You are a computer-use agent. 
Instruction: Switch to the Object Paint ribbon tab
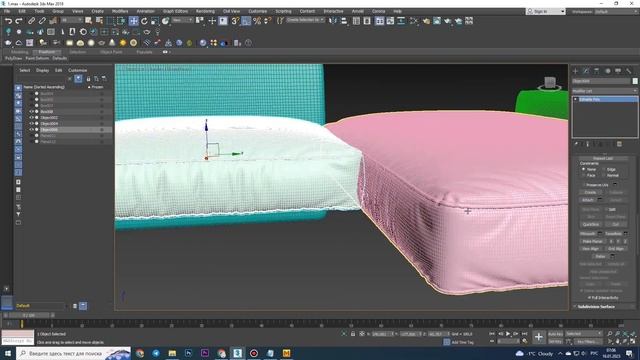[111, 52]
